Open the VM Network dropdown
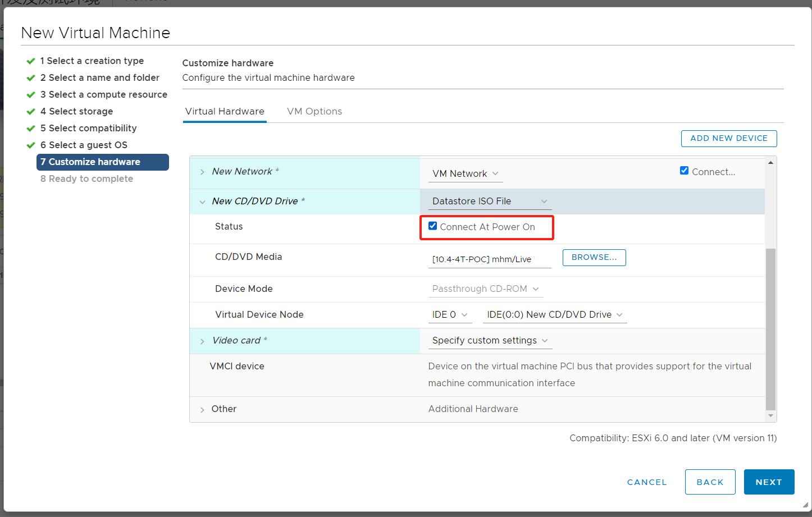812x517 pixels. coord(466,174)
